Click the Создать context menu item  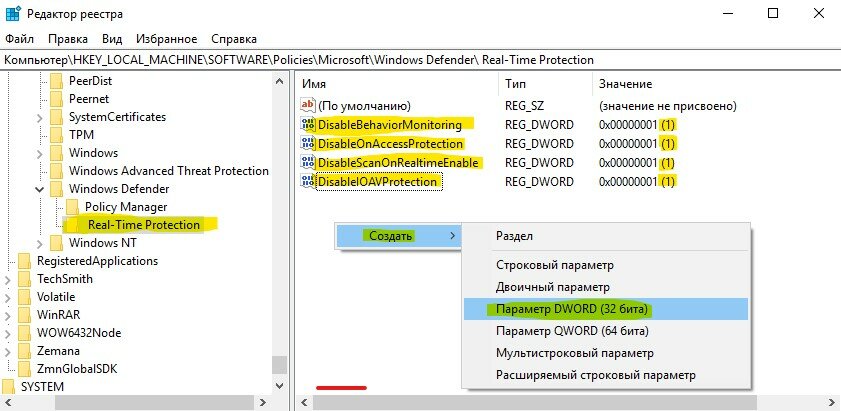[x=399, y=236]
